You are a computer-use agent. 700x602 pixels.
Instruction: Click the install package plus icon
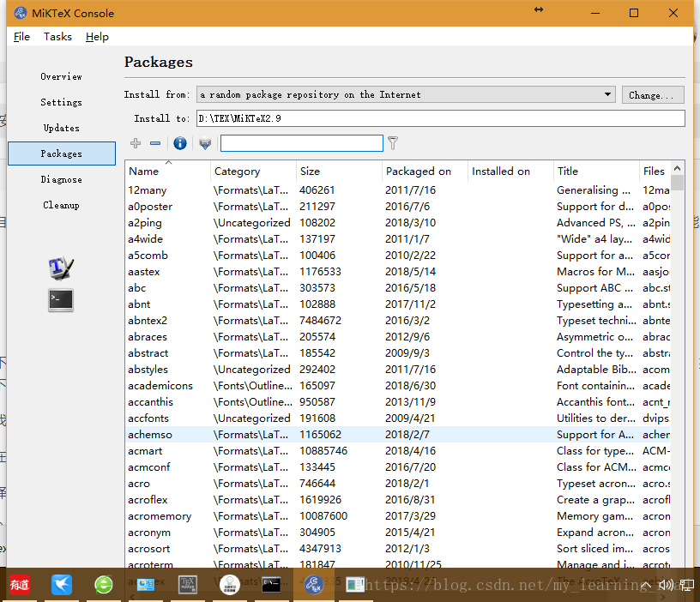pyautogui.click(x=136, y=143)
